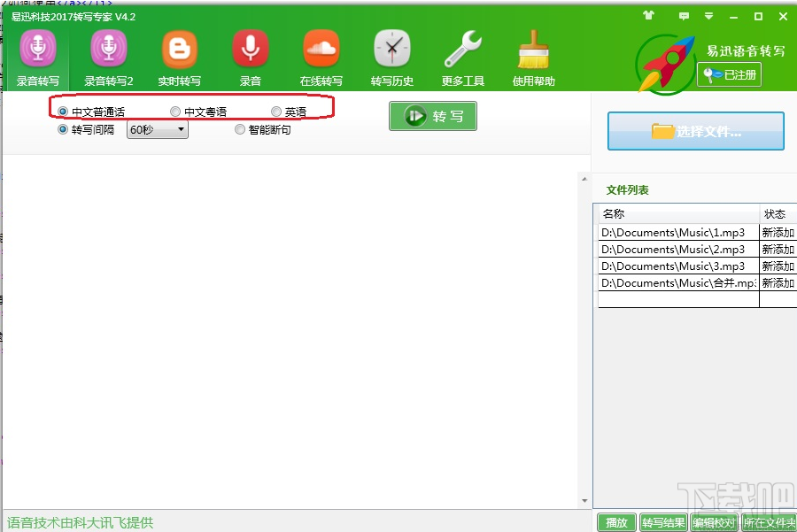Open the title bar dropdown menu arrow

708,16
